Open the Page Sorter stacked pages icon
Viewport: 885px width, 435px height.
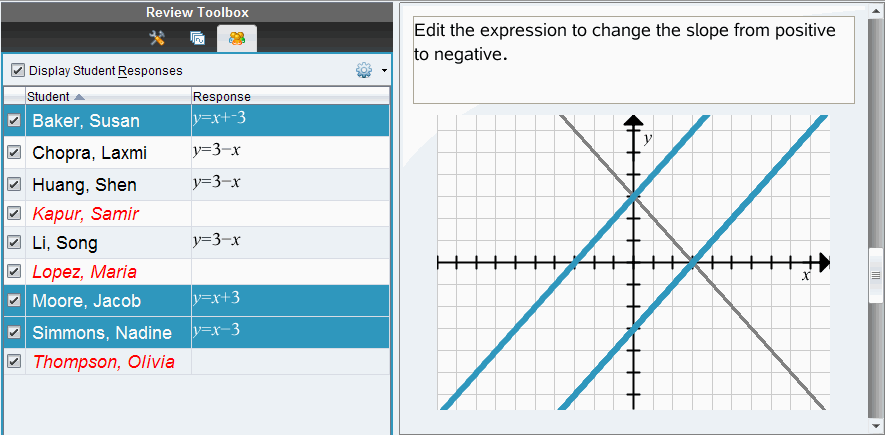click(197, 39)
